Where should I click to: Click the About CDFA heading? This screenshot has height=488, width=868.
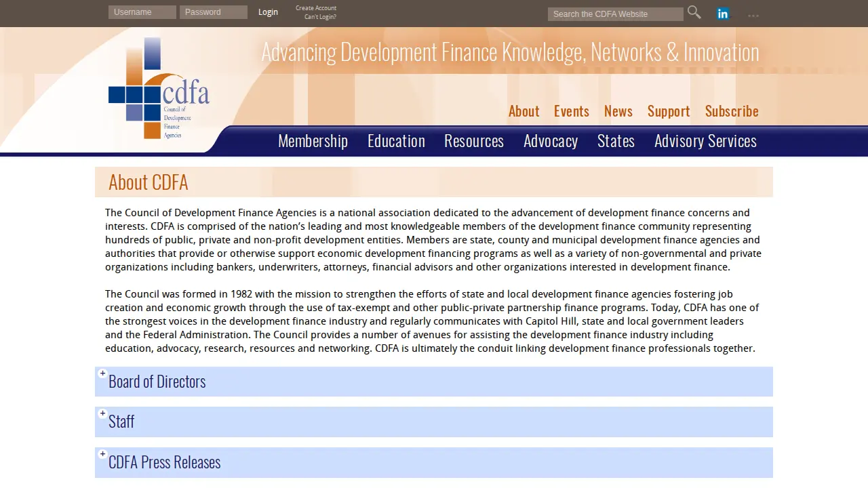pos(149,182)
